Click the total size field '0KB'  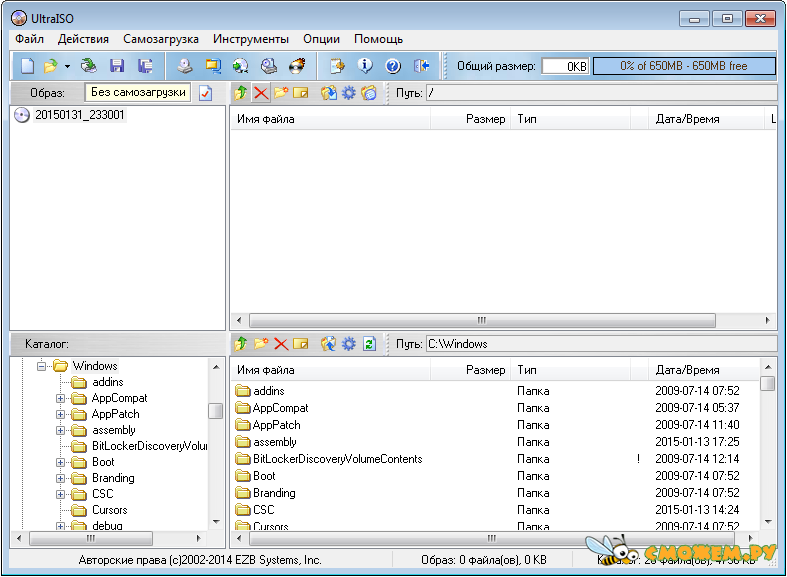565,66
